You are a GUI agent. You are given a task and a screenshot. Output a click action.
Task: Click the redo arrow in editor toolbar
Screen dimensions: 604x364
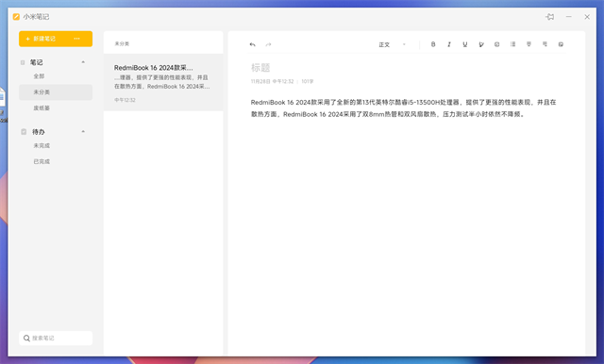click(268, 44)
